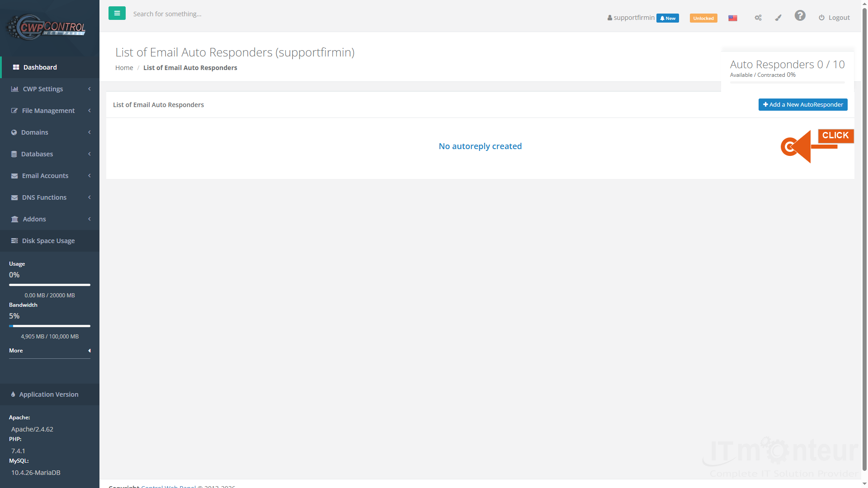Open the supportfirmin username link
This screenshot has width=868, height=488.
634,18
